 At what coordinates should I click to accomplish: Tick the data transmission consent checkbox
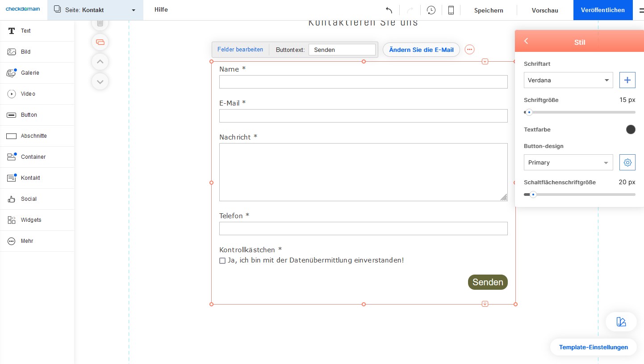(222, 261)
